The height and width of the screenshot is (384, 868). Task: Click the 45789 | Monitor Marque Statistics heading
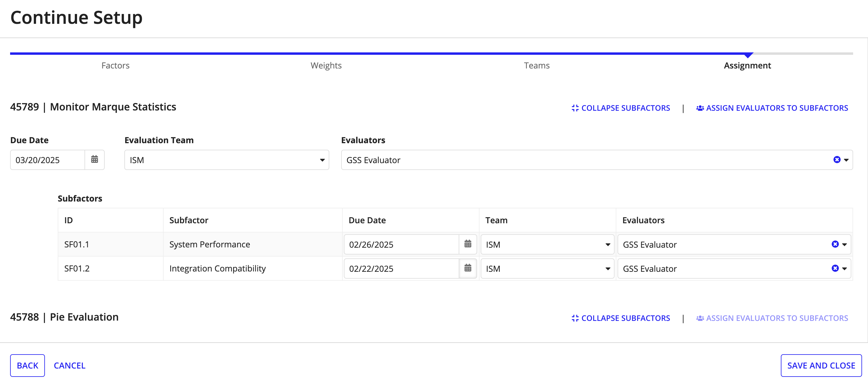(x=93, y=107)
